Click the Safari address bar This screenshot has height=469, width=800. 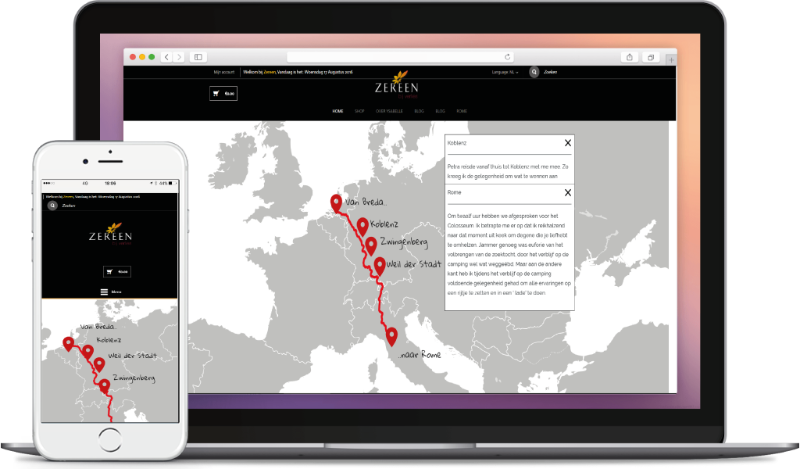point(401,57)
